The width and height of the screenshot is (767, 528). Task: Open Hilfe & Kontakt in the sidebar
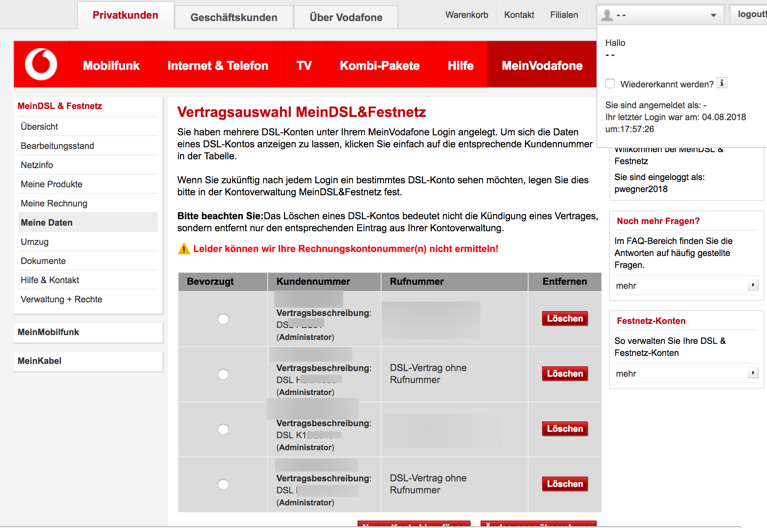(x=50, y=280)
